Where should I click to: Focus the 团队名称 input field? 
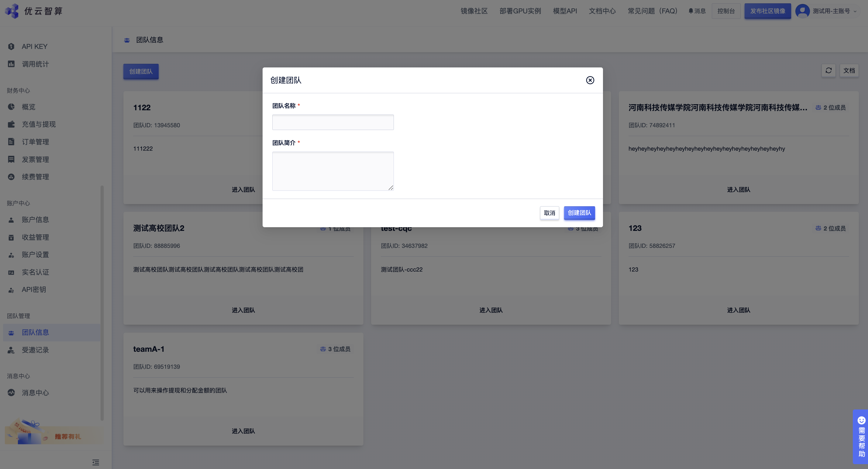tap(332, 122)
